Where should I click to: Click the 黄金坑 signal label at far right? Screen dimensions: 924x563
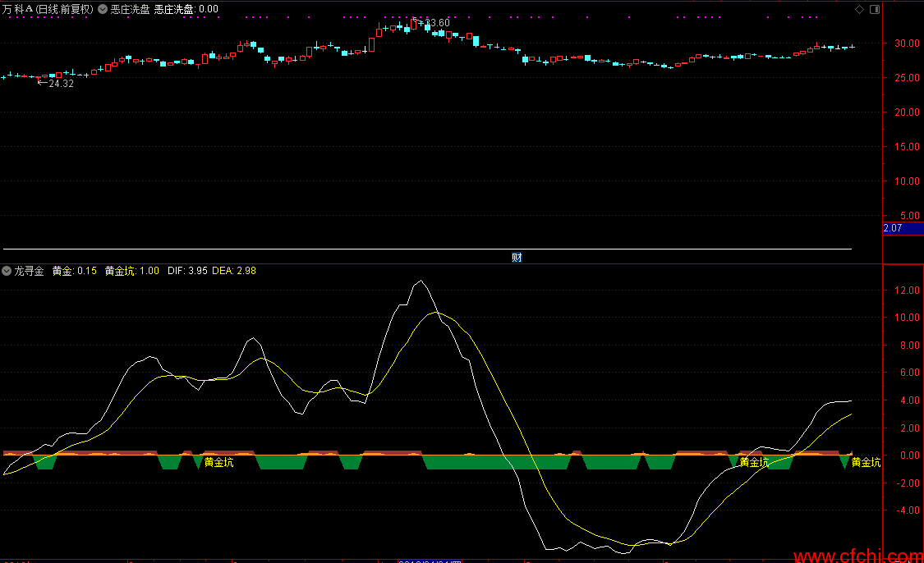[x=866, y=463]
